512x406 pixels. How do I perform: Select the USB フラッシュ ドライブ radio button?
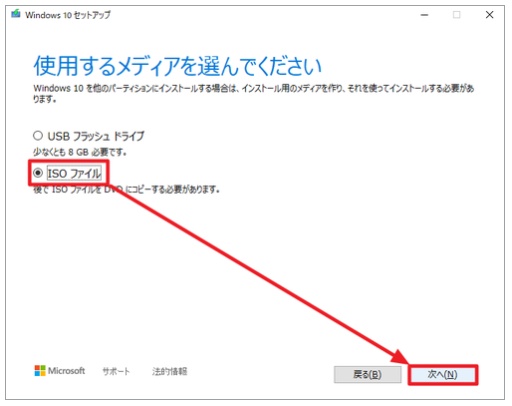pyautogui.click(x=38, y=136)
